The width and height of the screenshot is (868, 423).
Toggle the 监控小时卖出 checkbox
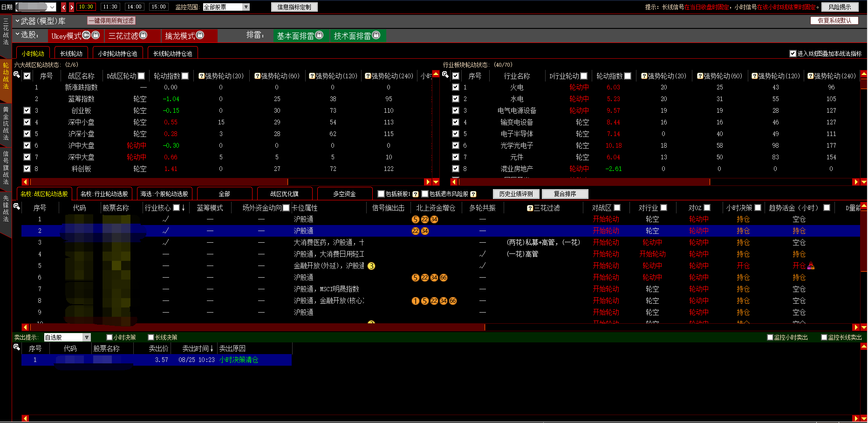770,337
